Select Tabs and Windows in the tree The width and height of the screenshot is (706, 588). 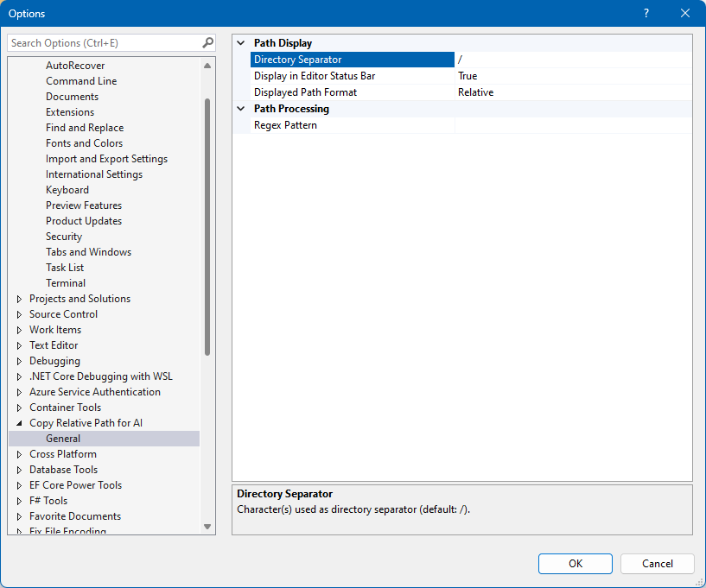point(88,252)
